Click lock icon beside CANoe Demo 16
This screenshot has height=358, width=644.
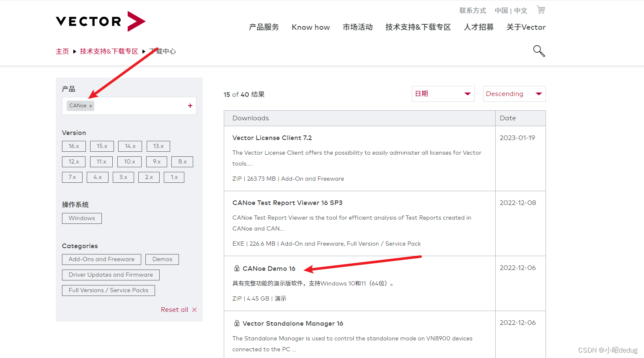237,268
